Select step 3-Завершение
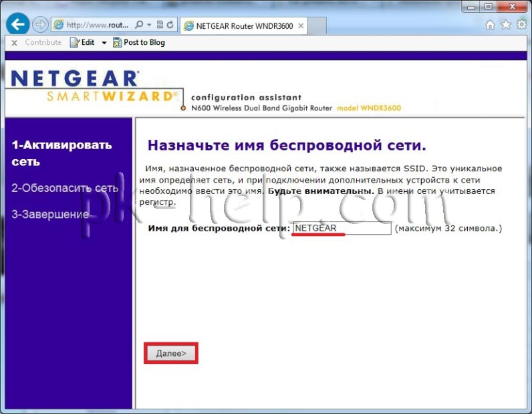The height and width of the screenshot is (414, 532). [x=50, y=214]
